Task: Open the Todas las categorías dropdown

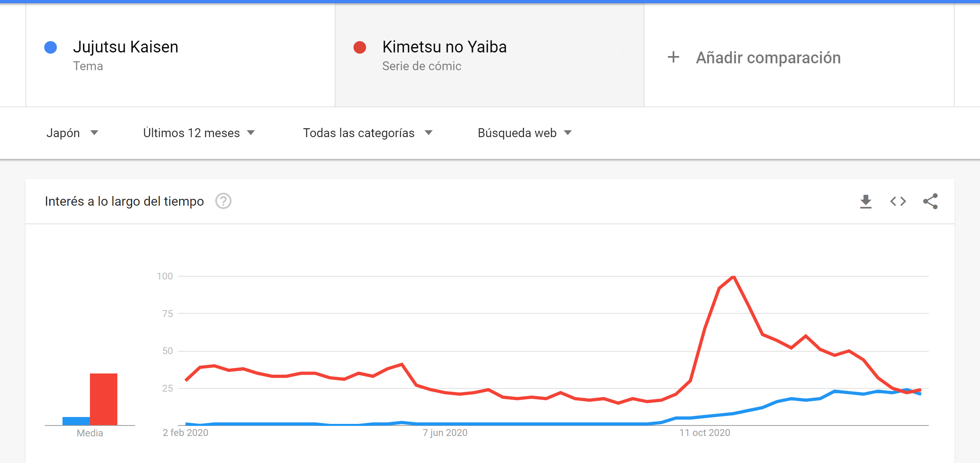Action: (367, 133)
